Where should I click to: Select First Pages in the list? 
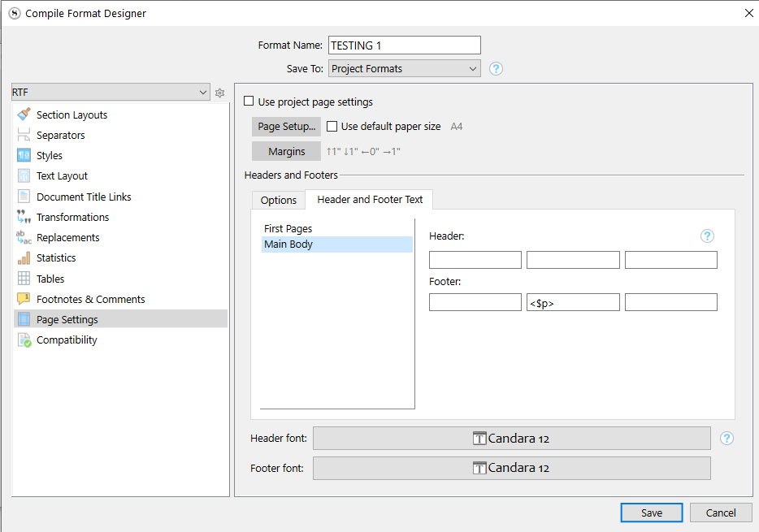(x=288, y=229)
